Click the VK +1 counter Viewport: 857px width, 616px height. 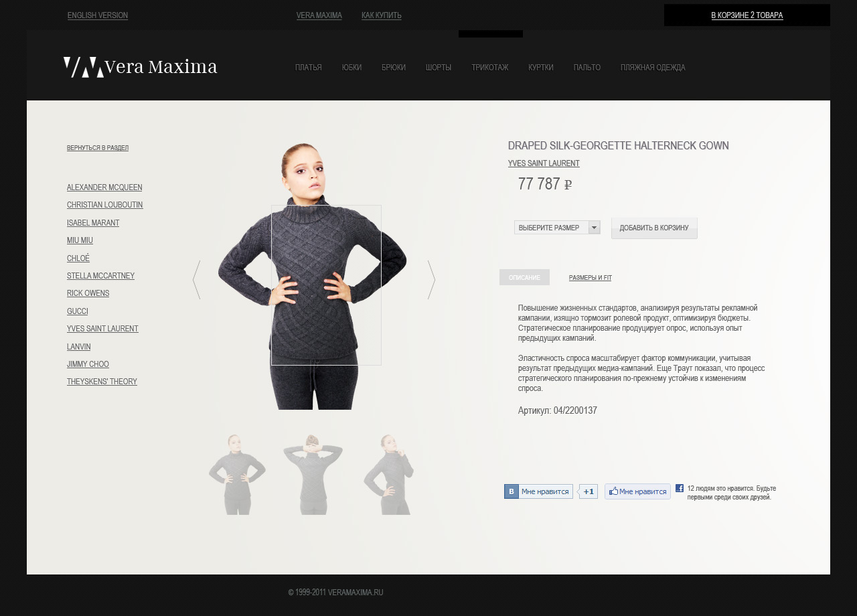588,491
